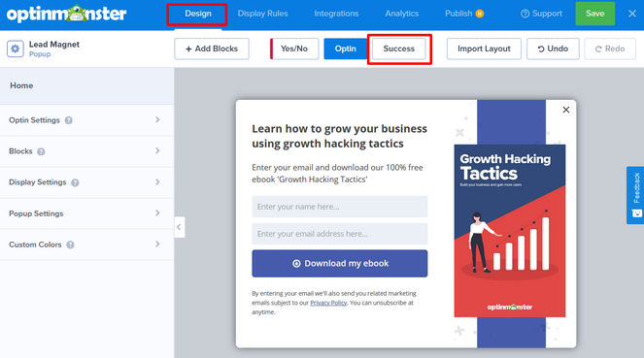Click the Publish status indicator dot
The width and height of the screenshot is (644, 358).
coord(479,14)
